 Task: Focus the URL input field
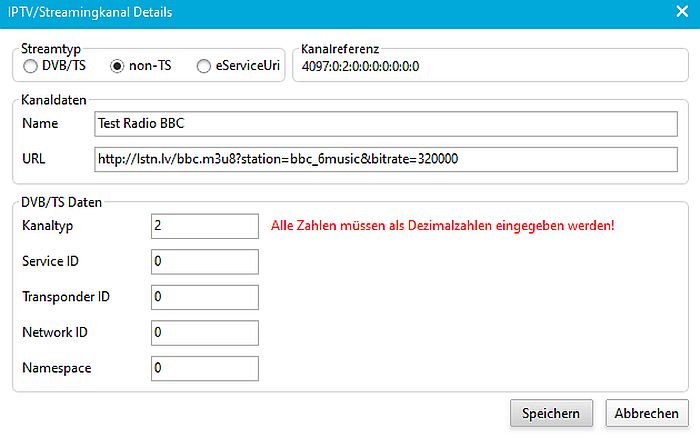pos(385,160)
